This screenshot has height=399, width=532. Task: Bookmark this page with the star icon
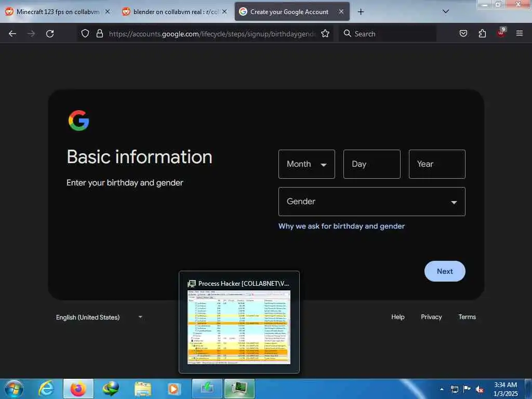[x=325, y=33]
